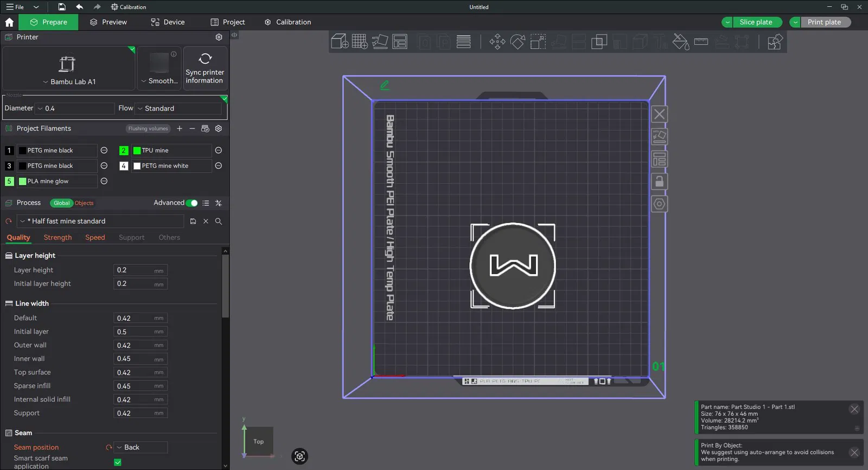This screenshot has width=868, height=470.
Task: Open the Strength settings tab
Action: pyautogui.click(x=58, y=238)
